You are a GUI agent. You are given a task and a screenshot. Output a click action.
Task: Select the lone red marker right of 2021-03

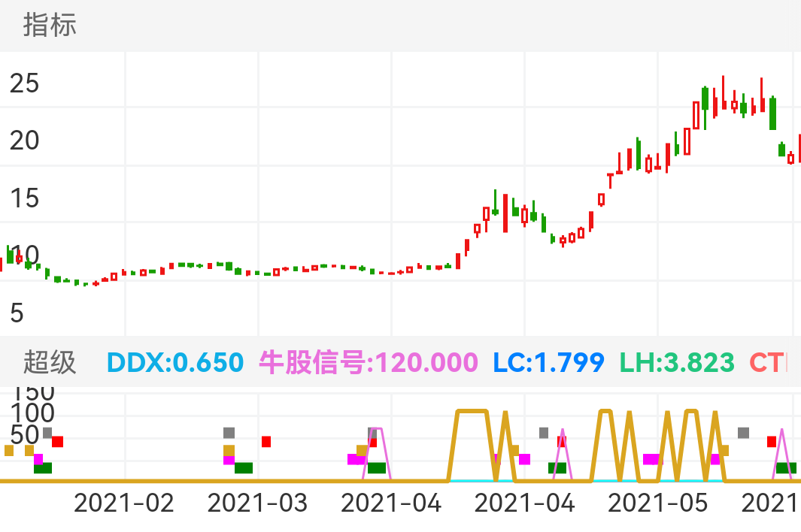coord(267,442)
